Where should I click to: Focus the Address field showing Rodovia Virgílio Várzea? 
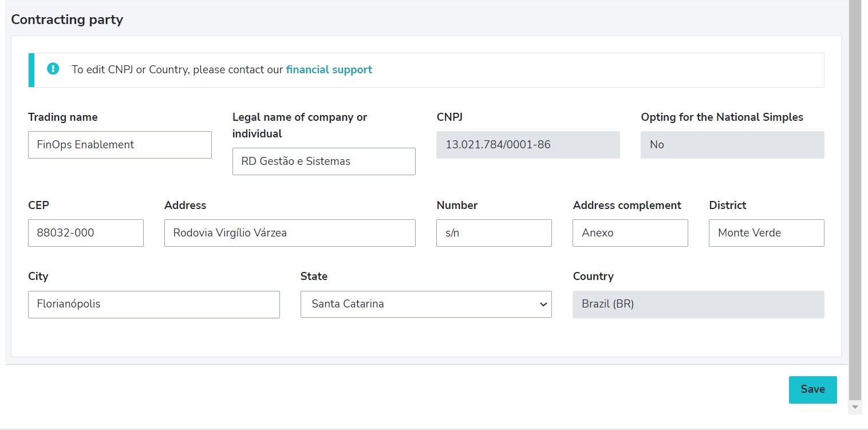coord(289,232)
